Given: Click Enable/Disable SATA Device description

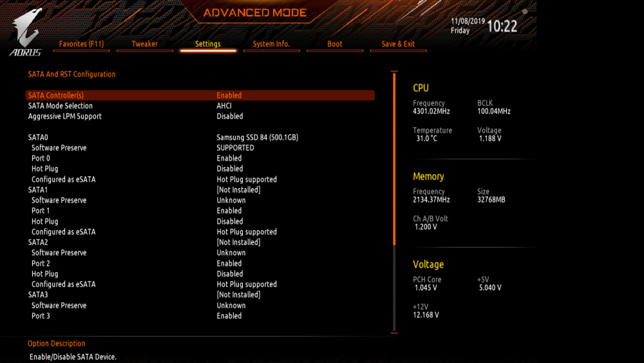Looking at the screenshot, I should [x=73, y=357].
